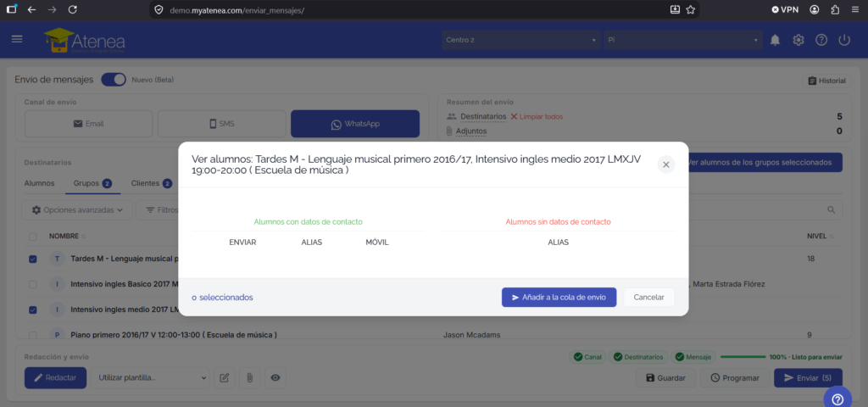This screenshot has height=407, width=868.
Task: Click the browser address bar URL
Action: click(x=236, y=10)
